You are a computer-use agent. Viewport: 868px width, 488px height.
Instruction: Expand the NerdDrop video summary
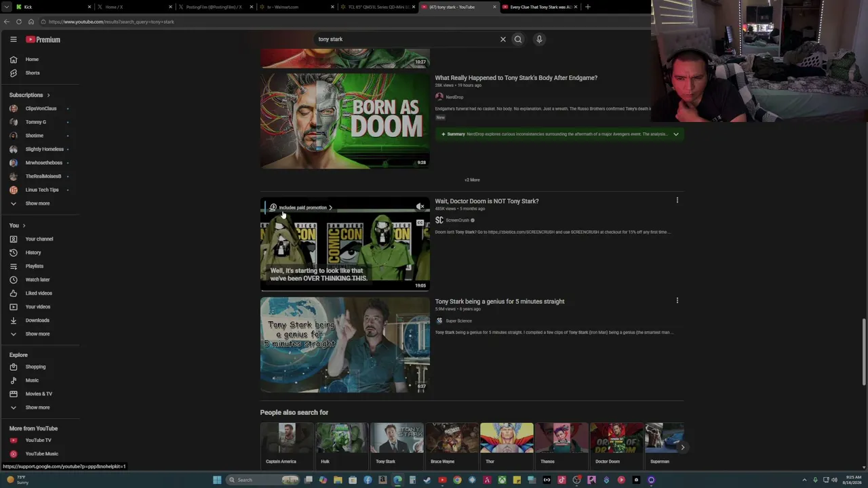[x=675, y=134]
